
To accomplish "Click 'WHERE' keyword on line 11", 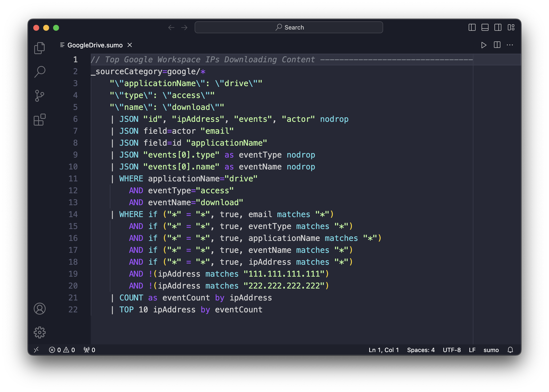I will (x=131, y=179).
